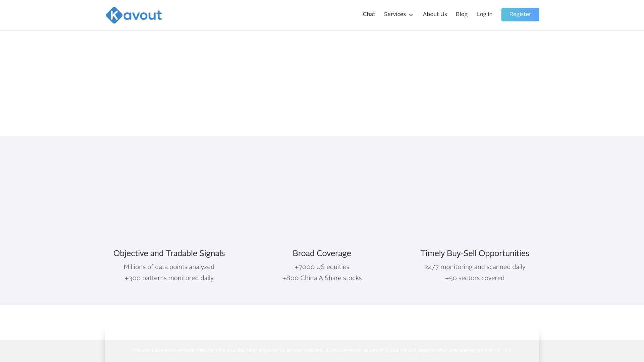Open the Blog link
The width and height of the screenshot is (644, 362).
[x=462, y=14]
